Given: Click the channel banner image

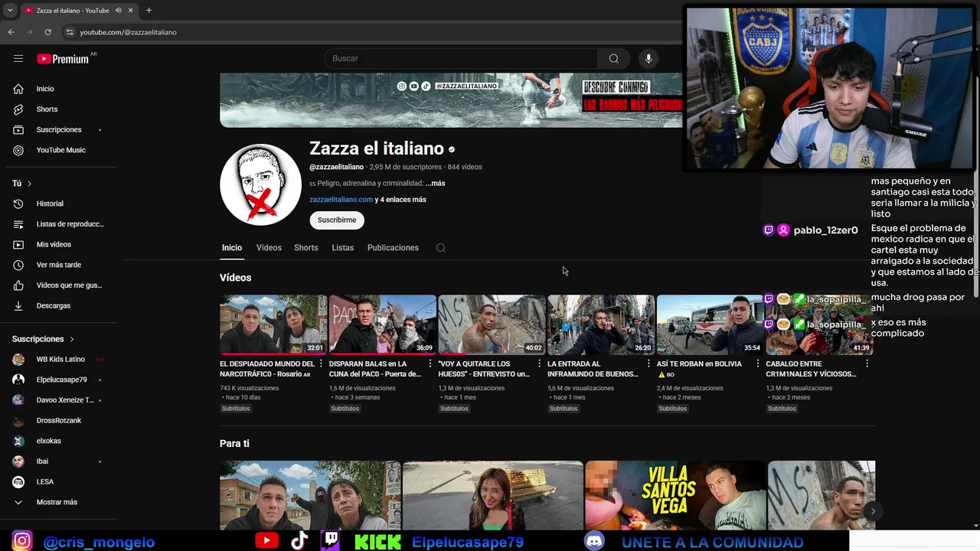Looking at the screenshot, I should (x=451, y=99).
